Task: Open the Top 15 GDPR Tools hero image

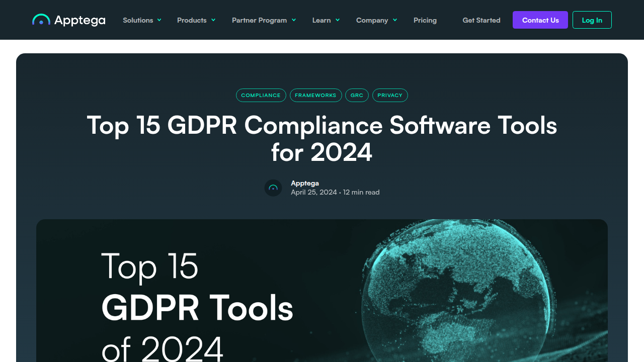Action: coord(322,291)
